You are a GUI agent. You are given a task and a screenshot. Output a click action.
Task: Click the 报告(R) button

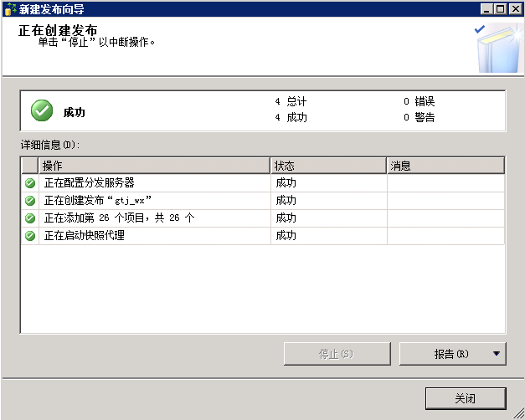tap(450, 354)
